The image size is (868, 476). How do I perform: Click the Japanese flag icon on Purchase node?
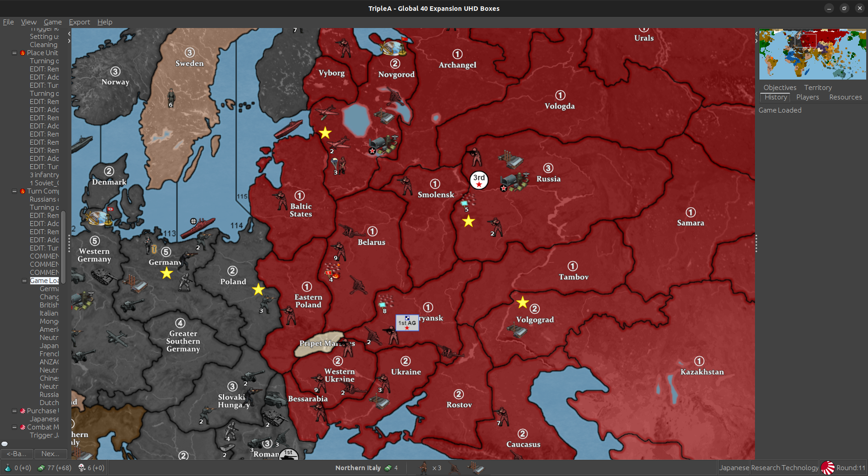click(23, 411)
